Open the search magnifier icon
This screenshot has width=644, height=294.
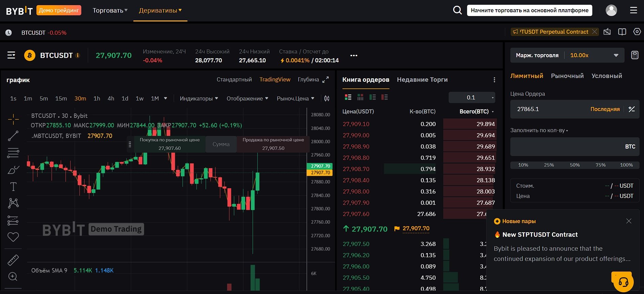458,10
